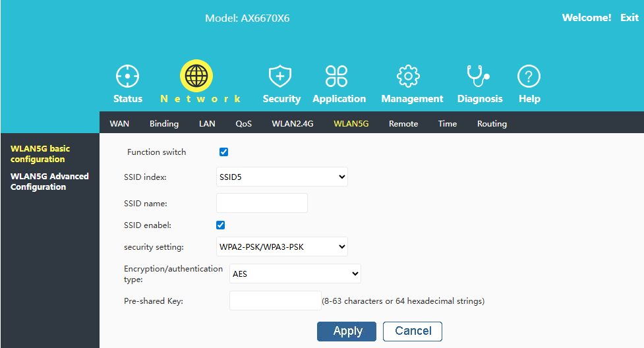Open the Security shield icon
The width and height of the screenshot is (644, 348).
pos(281,76)
